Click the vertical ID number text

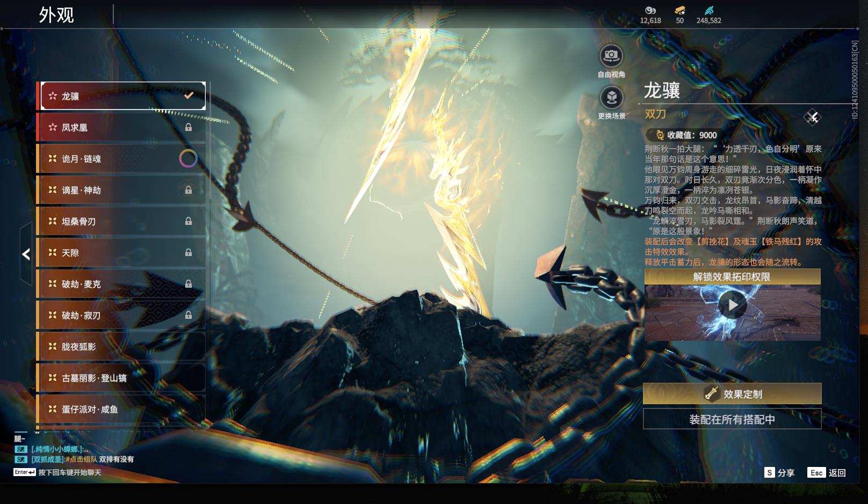(855, 79)
